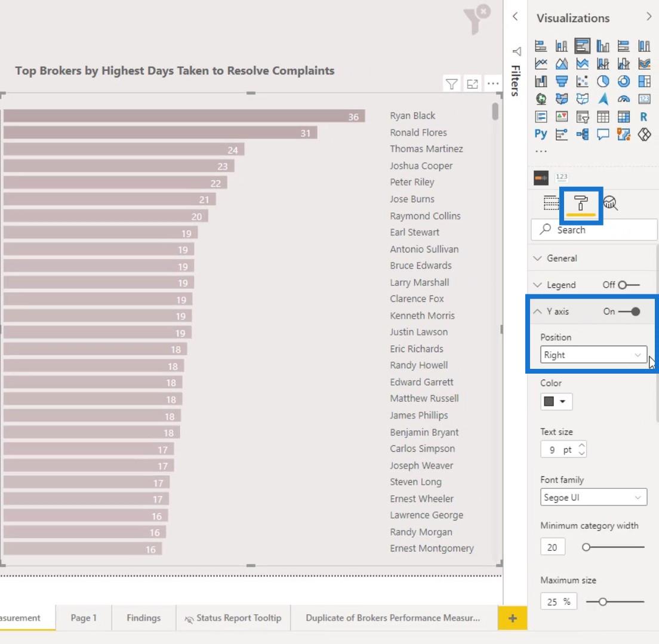Add the Gauge visual
This screenshot has width=659, height=644.
click(x=623, y=99)
